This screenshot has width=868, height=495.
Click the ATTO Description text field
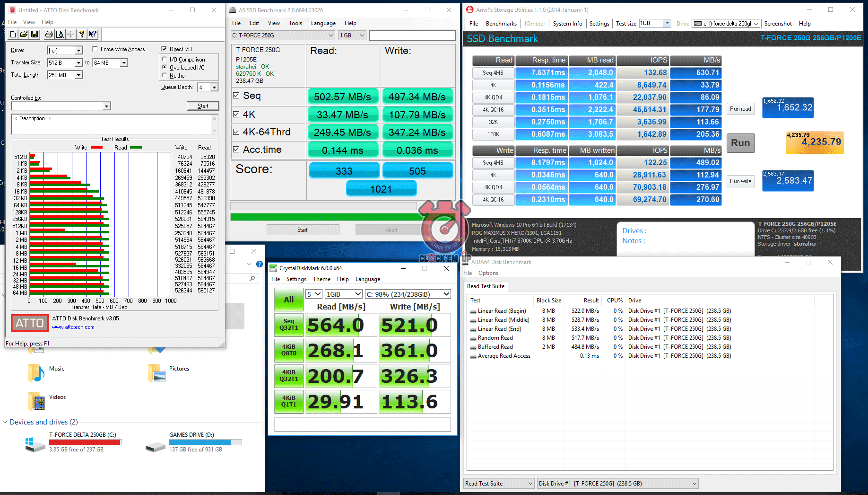(111, 124)
